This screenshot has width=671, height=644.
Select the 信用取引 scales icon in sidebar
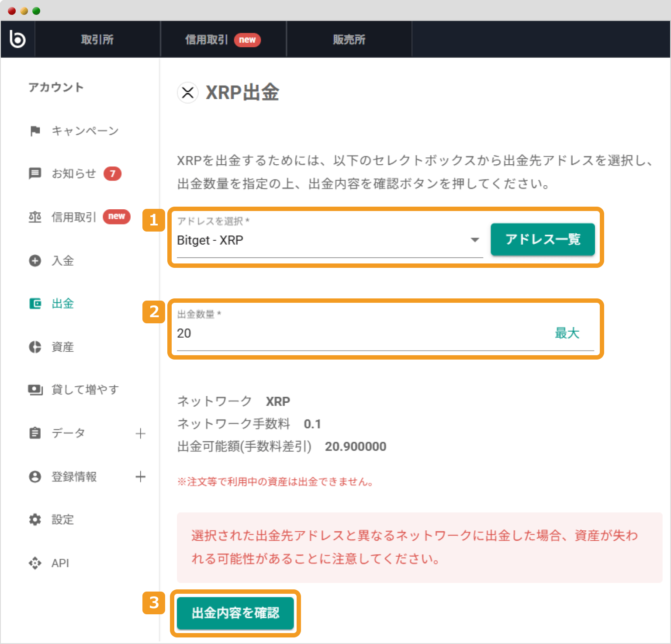tap(35, 217)
